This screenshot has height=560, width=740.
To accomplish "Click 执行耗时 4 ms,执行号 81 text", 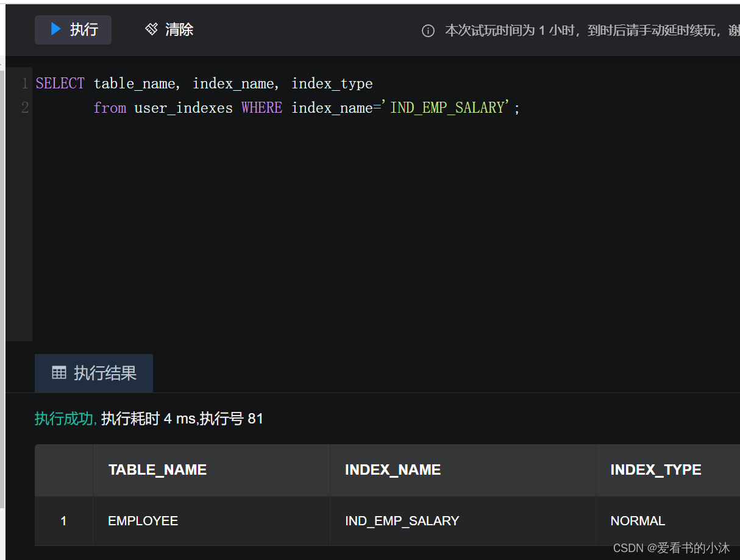I will click(x=182, y=419).
